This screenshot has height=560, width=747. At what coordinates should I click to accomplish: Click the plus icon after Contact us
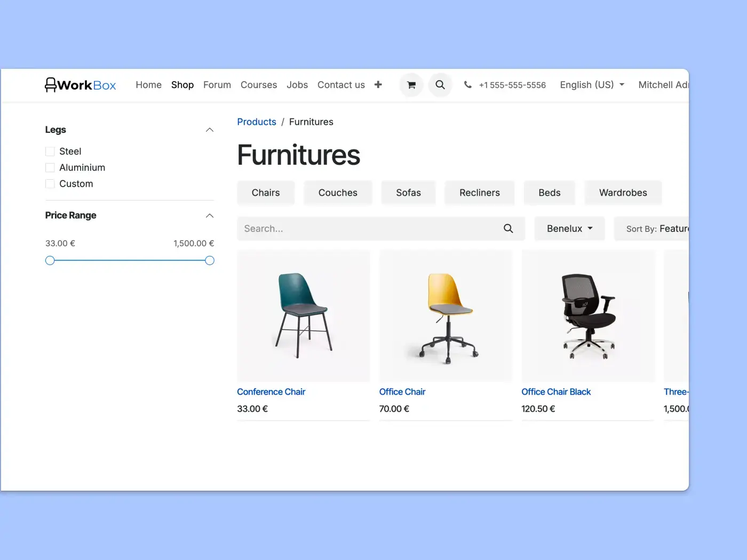[378, 85]
